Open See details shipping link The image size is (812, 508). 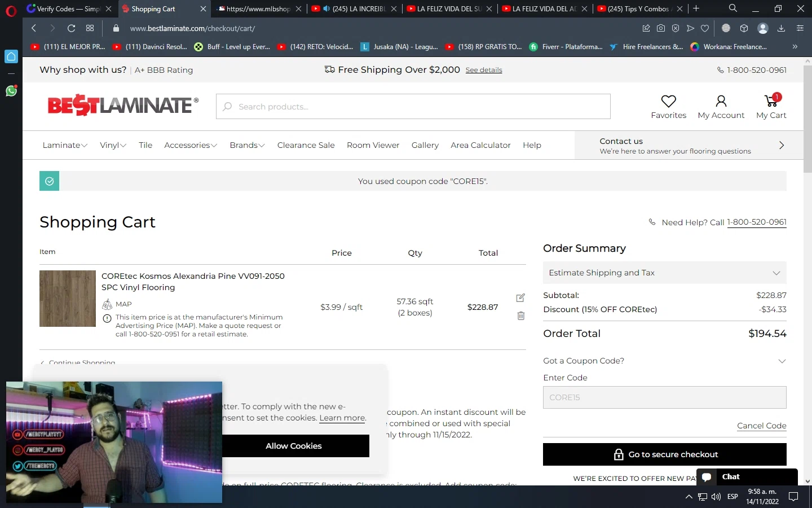pos(484,70)
